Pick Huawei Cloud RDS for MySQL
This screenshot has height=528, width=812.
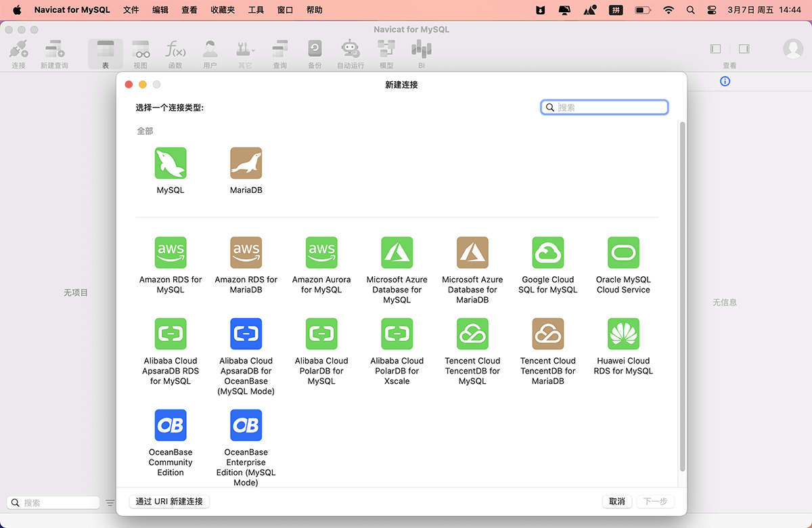click(x=623, y=334)
